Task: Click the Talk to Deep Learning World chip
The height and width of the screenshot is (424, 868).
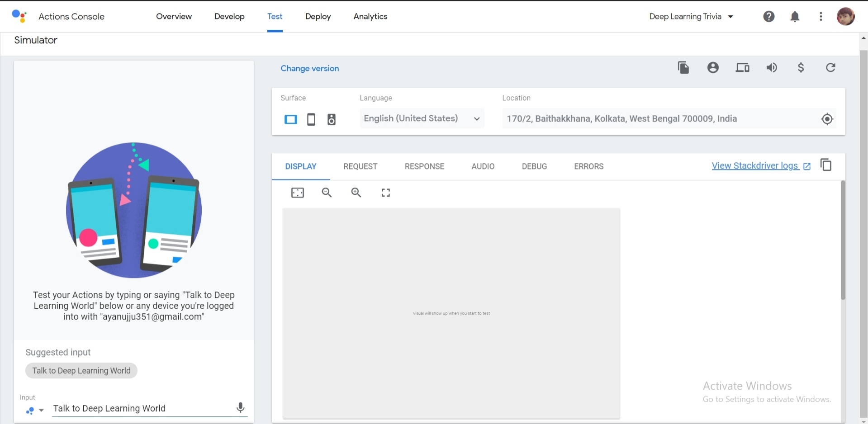Action: [x=81, y=371]
